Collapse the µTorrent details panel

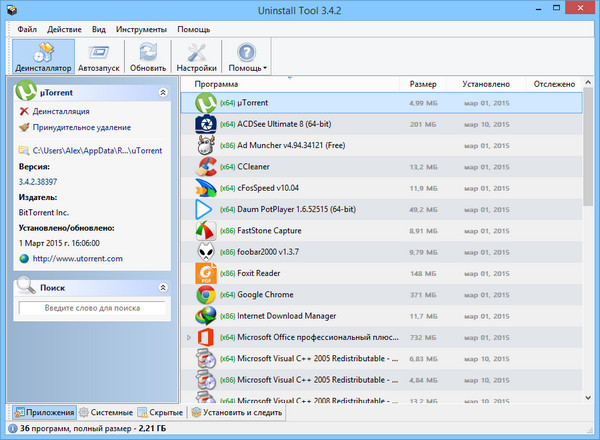pos(163,93)
